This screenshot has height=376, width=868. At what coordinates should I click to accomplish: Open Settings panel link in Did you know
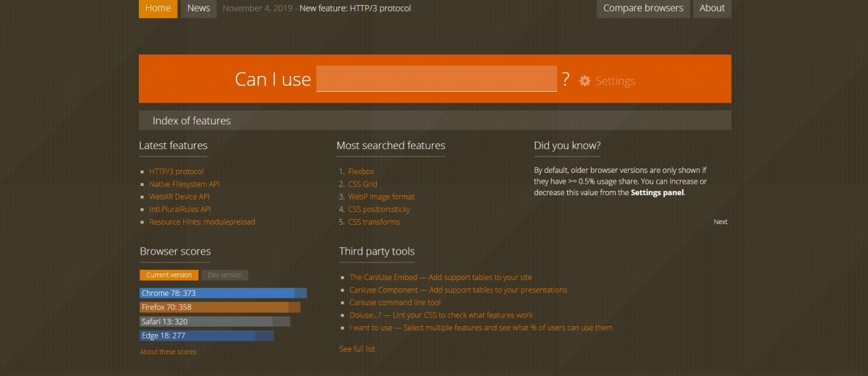[657, 193]
